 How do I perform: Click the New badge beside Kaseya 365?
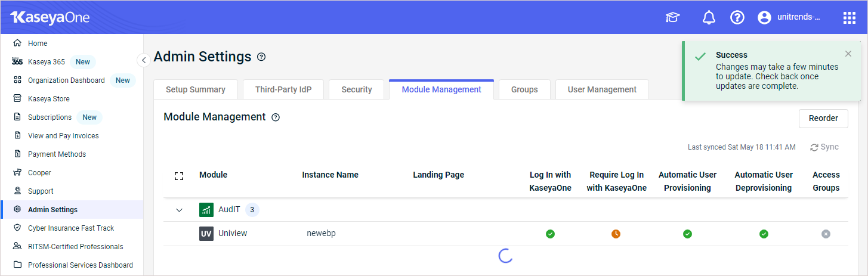[x=83, y=62]
